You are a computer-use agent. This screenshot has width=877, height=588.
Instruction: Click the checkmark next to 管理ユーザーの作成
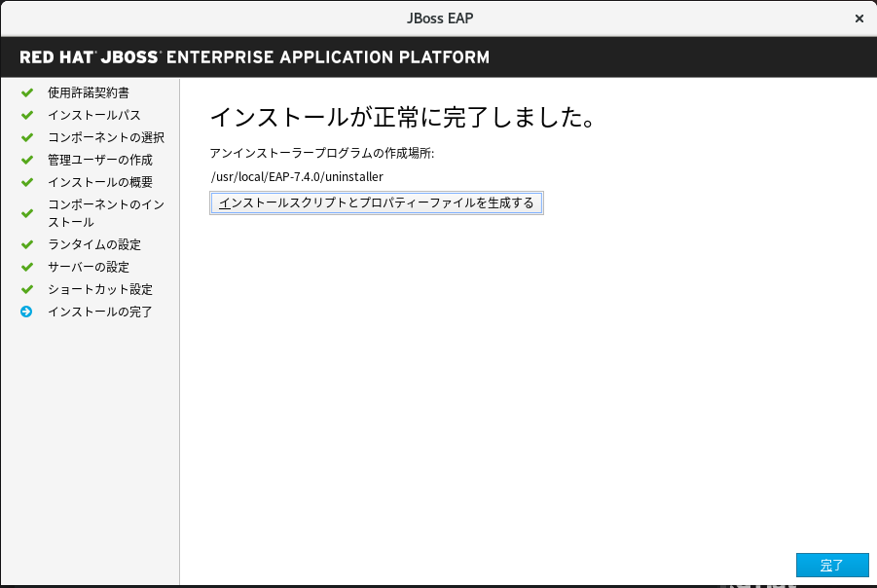point(27,160)
